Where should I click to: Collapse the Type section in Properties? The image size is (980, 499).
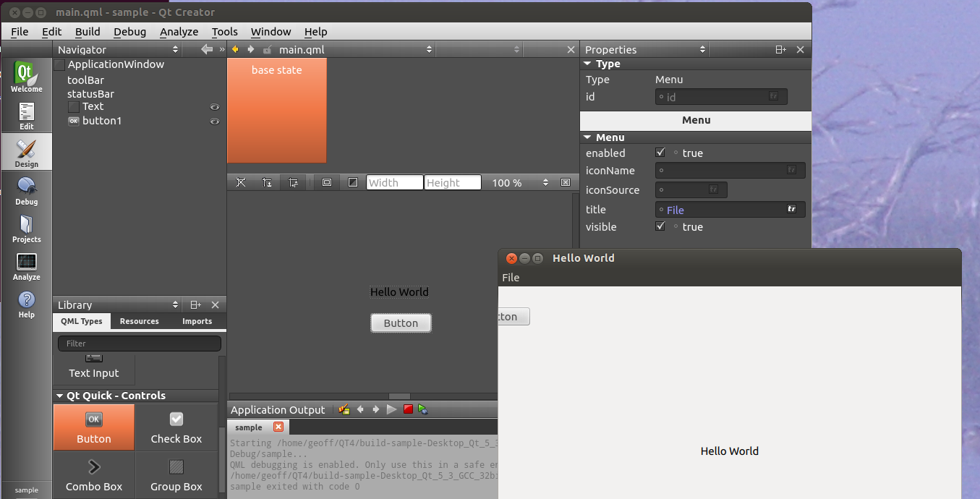(587, 64)
